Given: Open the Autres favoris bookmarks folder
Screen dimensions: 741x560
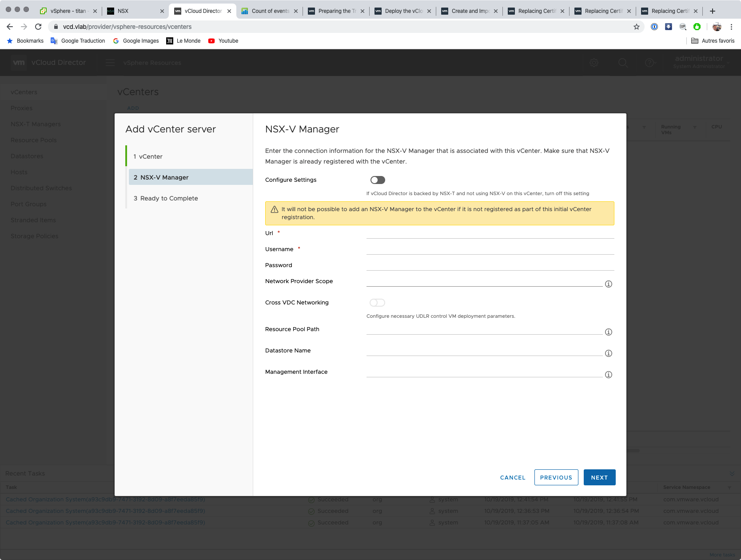Looking at the screenshot, I should pos(713,41).
